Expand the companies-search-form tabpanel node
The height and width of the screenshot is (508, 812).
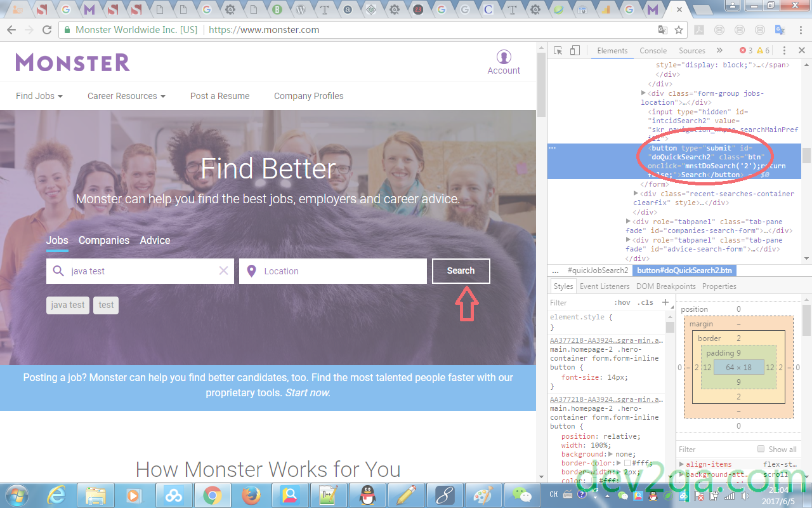[628, 222]
